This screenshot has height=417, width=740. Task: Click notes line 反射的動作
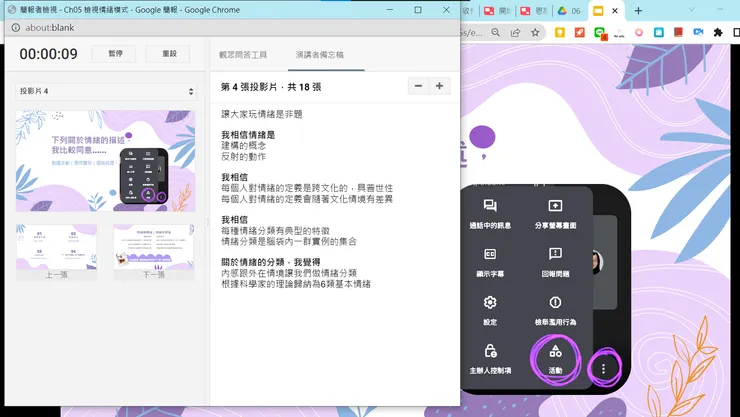[244, 157]
